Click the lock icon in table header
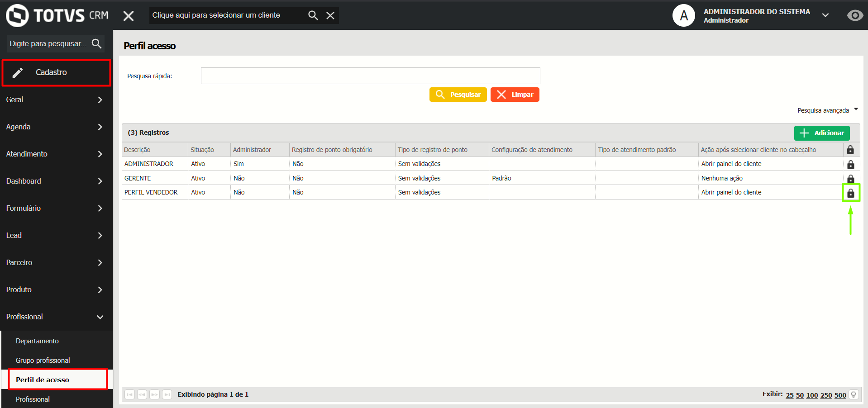 point(850,150)
